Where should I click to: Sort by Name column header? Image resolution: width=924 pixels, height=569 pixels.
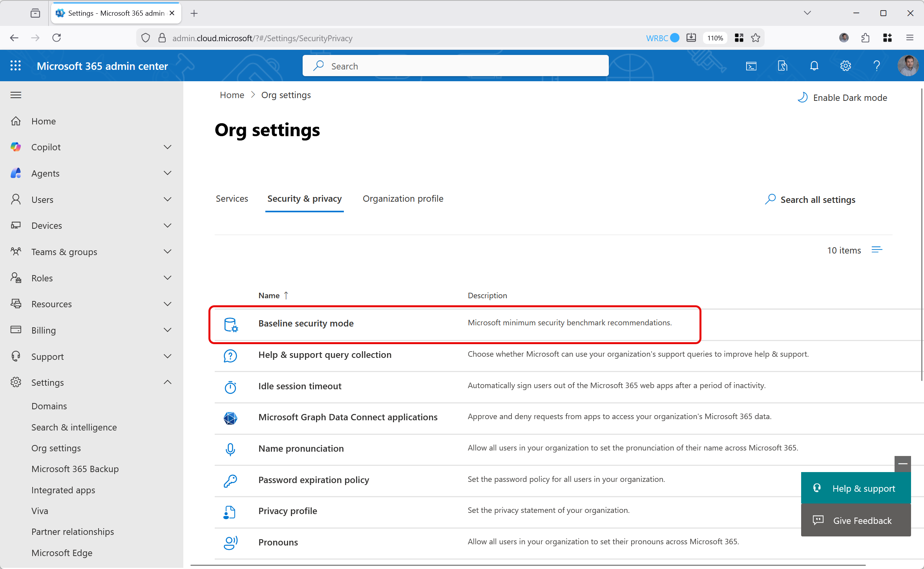tap(269, 295)
